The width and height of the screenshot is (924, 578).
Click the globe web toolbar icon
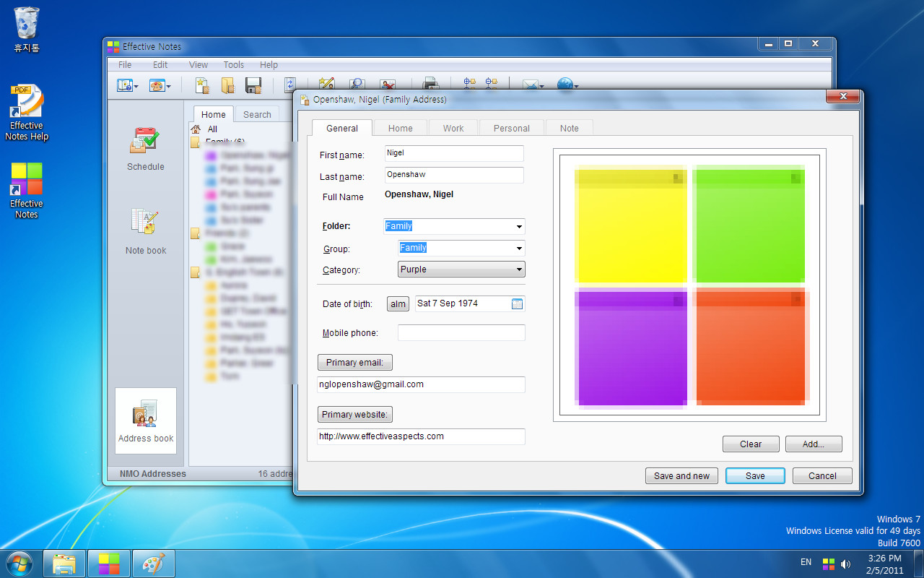[565, 84]
